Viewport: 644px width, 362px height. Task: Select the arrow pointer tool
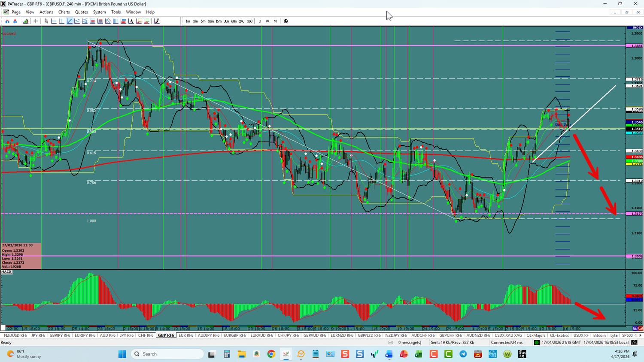coord(46,21)
